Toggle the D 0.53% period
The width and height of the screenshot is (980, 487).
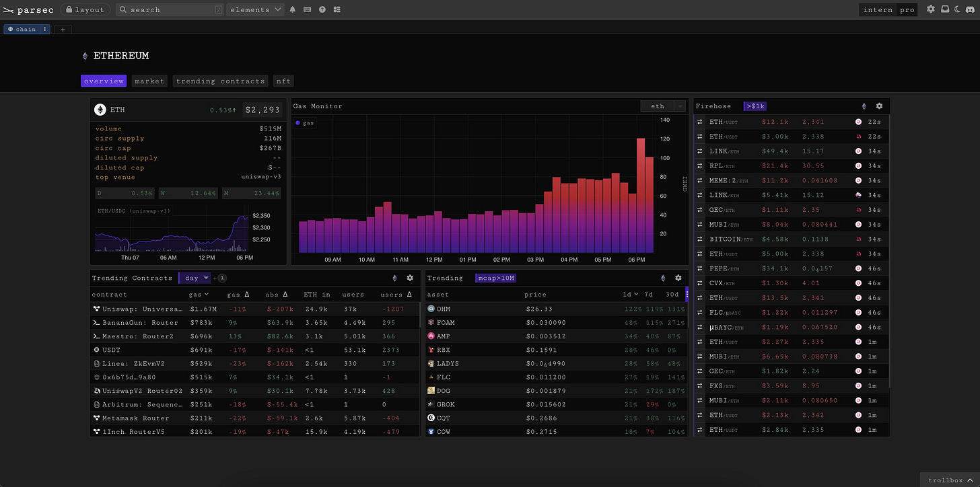point(125,193)
